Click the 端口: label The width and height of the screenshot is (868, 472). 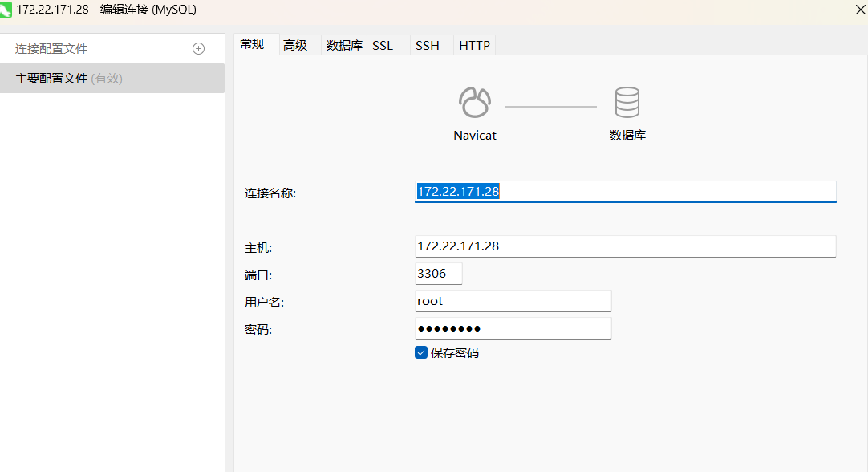[x=258, y=275]
